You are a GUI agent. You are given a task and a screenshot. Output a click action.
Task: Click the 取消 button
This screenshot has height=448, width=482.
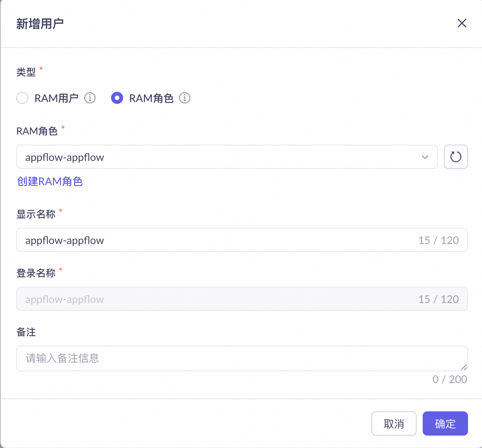coord(394,423)
